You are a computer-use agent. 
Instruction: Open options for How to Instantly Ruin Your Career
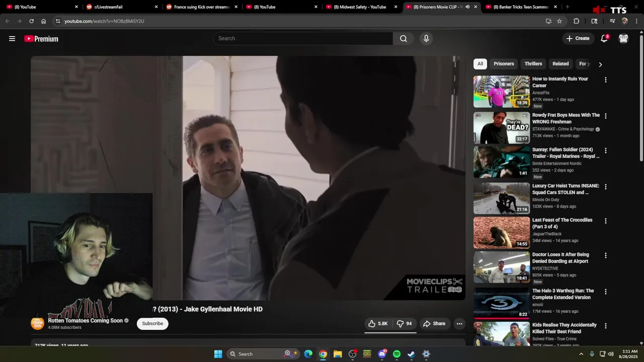click(605, 80)
